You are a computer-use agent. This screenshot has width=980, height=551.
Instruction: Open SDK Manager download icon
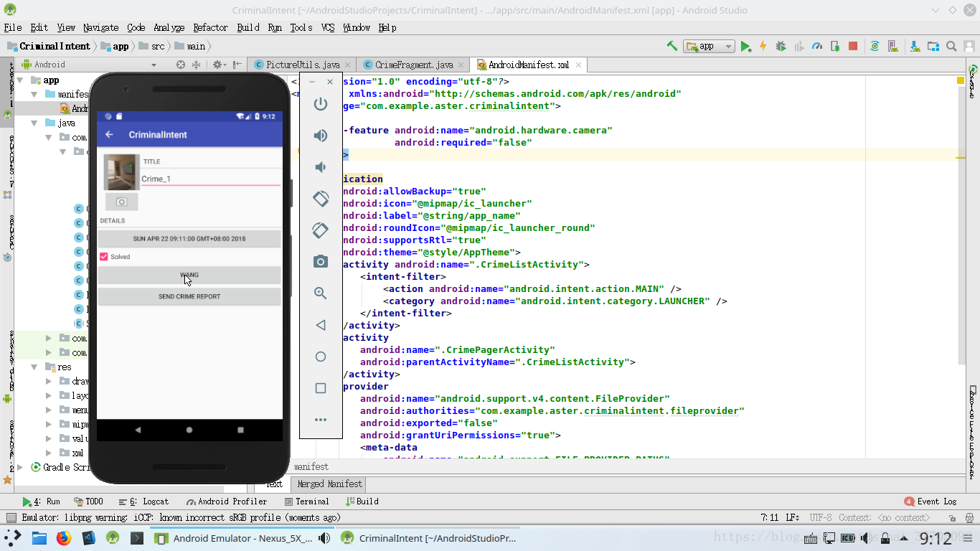(915, 46)
